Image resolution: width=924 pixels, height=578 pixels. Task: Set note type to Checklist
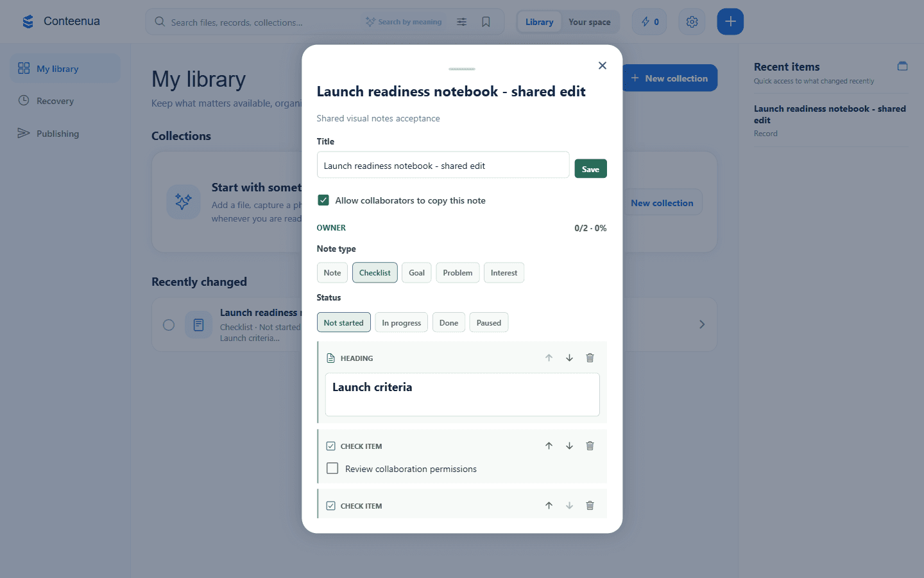tap(375, 273)
